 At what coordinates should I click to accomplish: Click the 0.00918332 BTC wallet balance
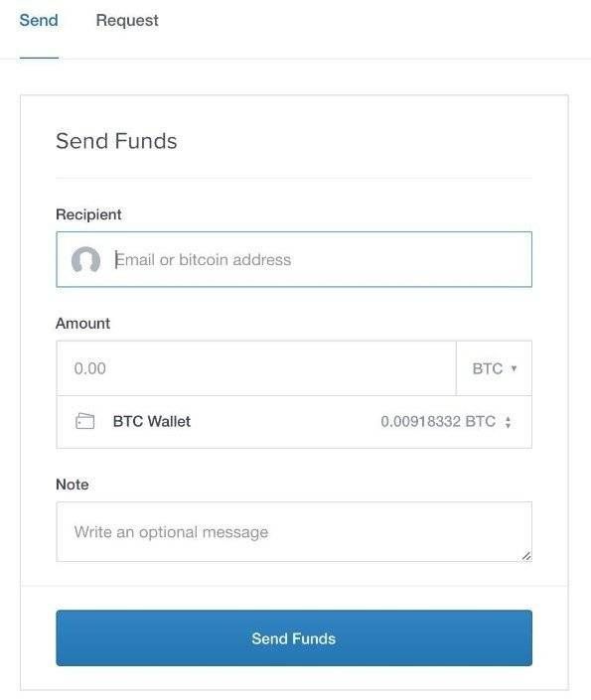438,421
